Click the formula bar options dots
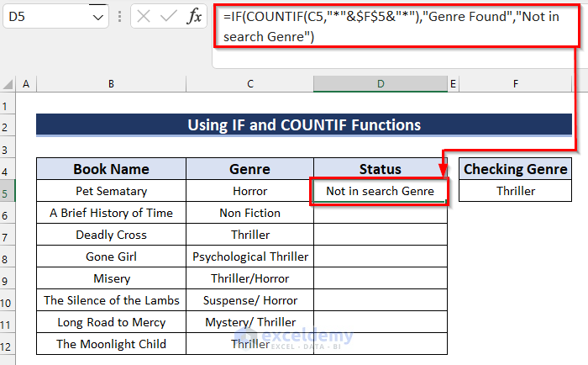 coord(118,17)
